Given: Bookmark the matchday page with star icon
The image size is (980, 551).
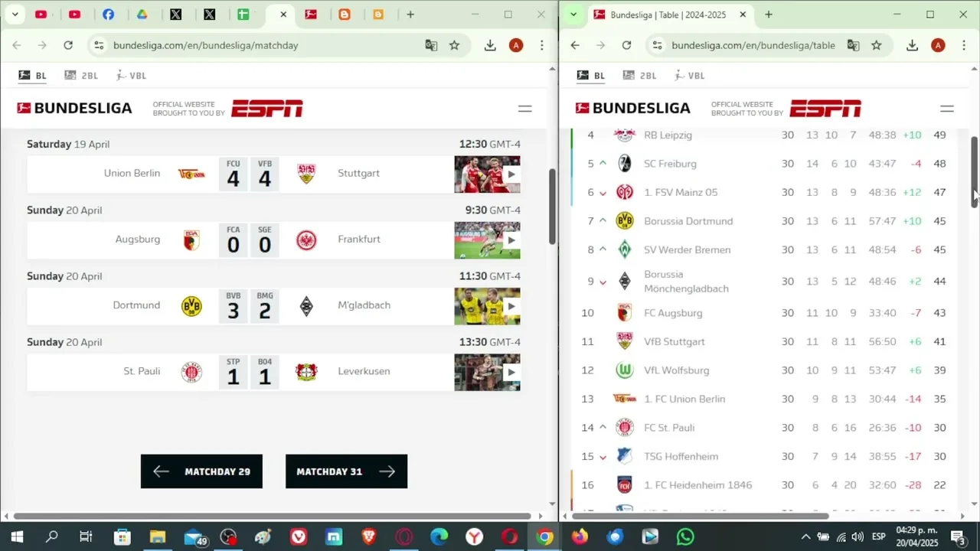Looking at the screenshot, I should (455, 45).
